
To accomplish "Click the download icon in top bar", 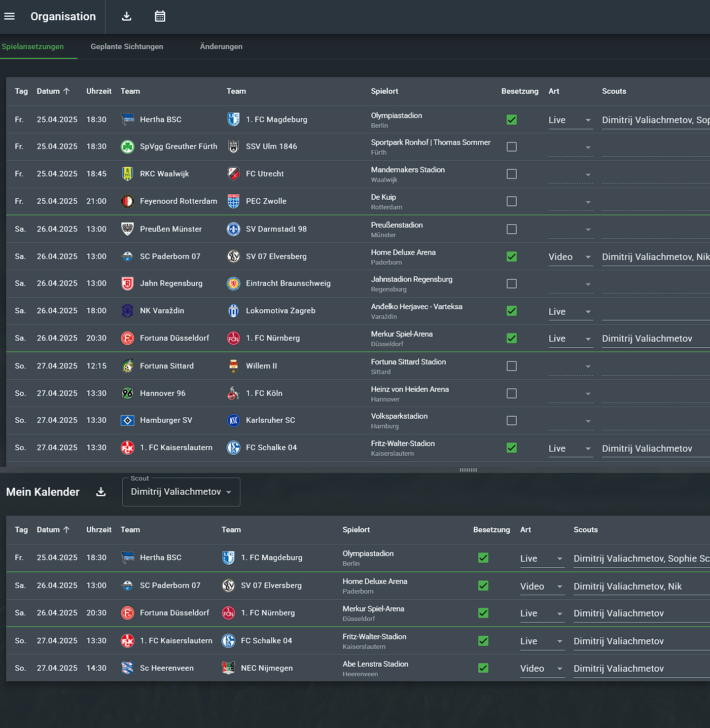I will point(127,16).
